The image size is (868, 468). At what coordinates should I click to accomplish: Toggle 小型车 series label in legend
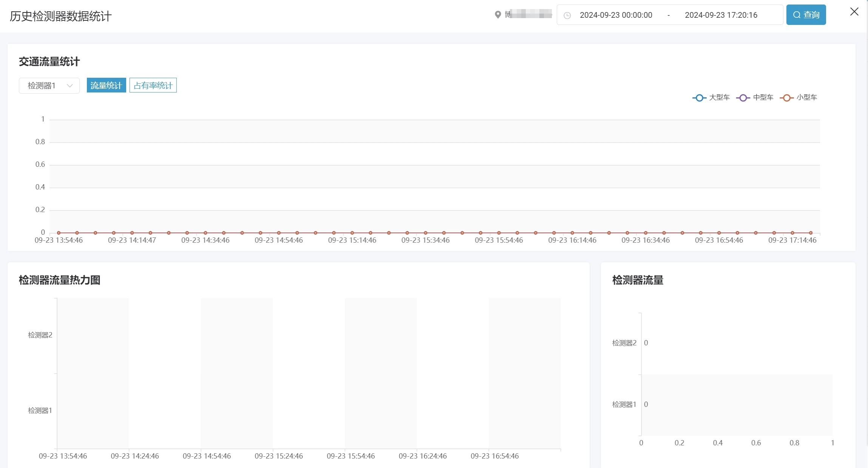click(807, 97)
